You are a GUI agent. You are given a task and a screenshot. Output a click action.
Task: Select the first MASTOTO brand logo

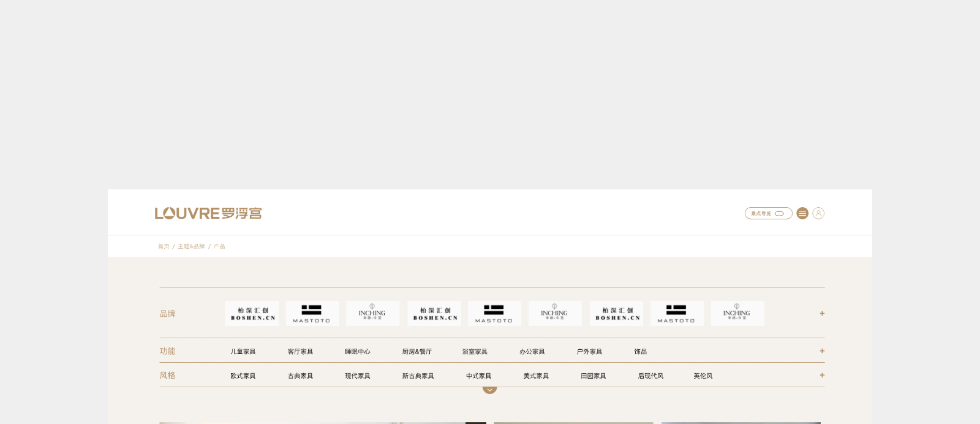click(312, 313)
